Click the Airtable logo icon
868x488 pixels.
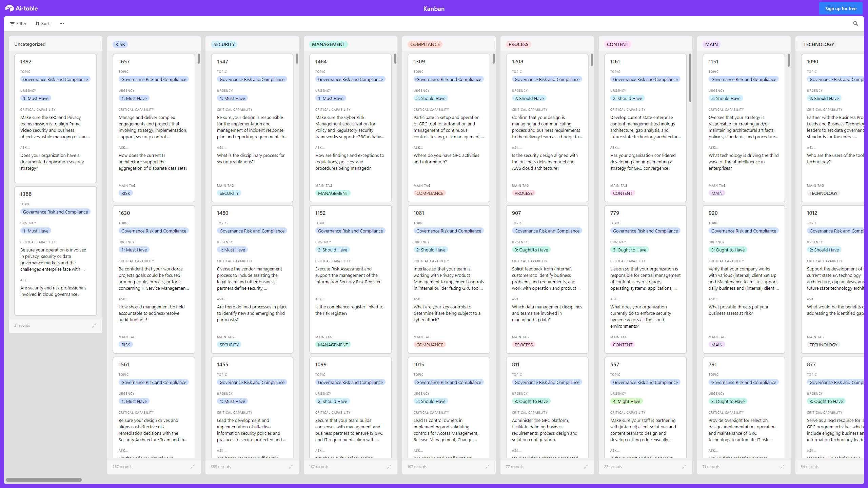click(x=9, y=8)
